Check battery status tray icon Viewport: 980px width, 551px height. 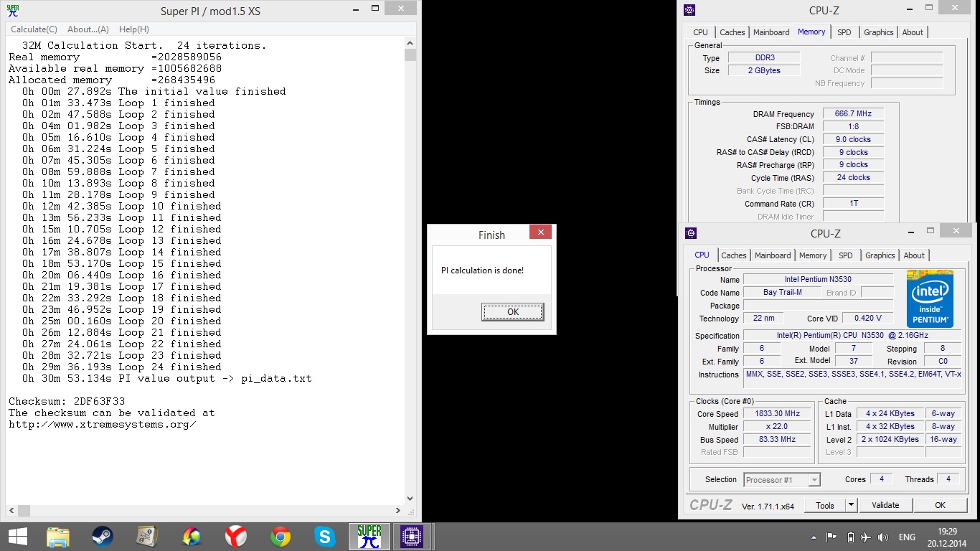pos(851,537)
